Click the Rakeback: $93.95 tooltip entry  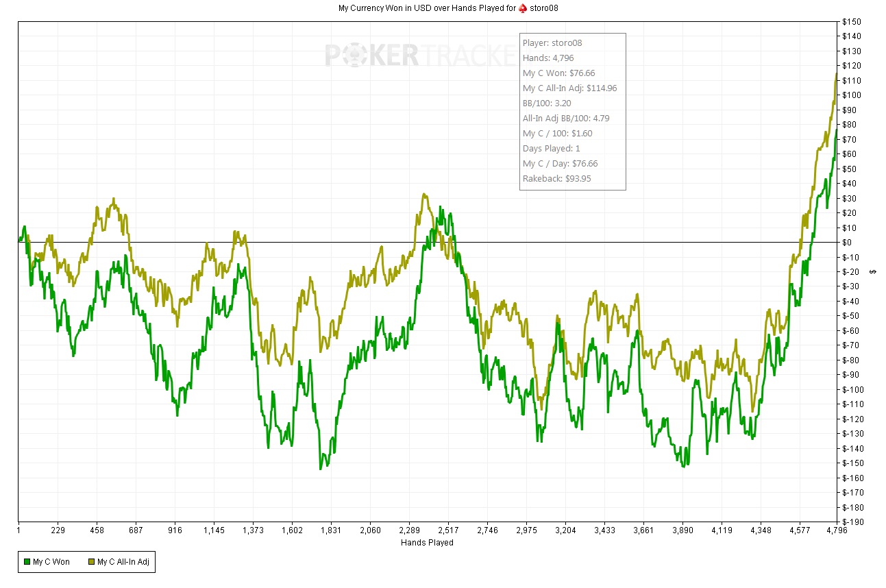[x=556, y=179]
